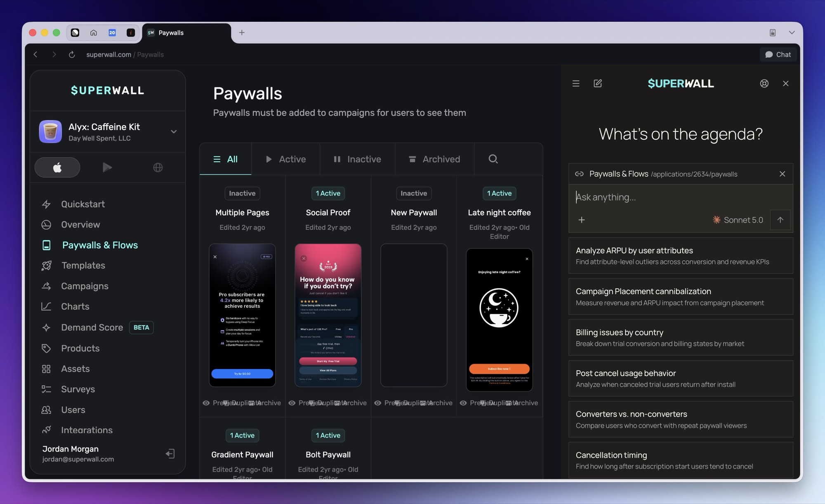Open the first pinned Notion-style tab

pyautogui.click(x=75, y=33)
